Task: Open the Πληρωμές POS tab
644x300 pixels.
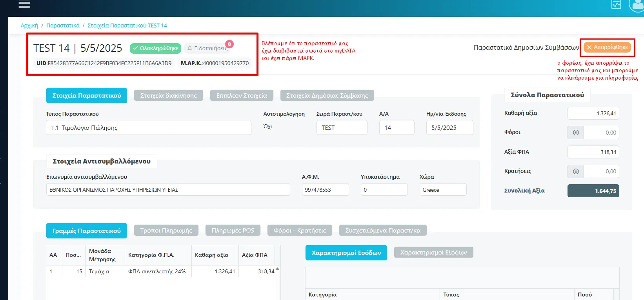Action: point(233,231)
